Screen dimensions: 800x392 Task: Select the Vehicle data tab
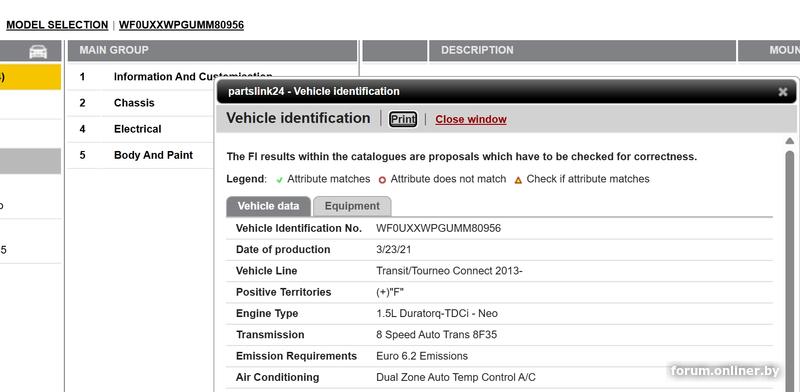pyautogui.click(x=268, y=206)
